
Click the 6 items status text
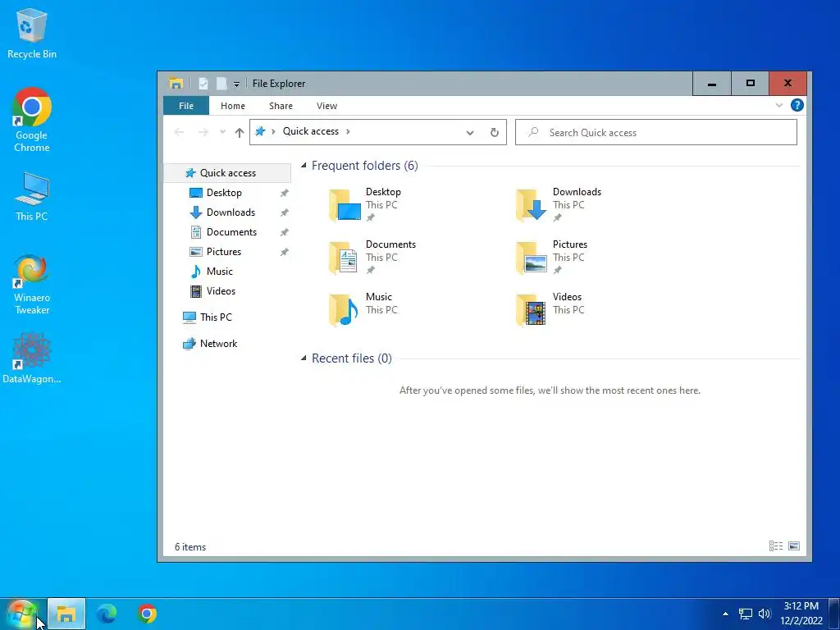click(x=190, y=547)
